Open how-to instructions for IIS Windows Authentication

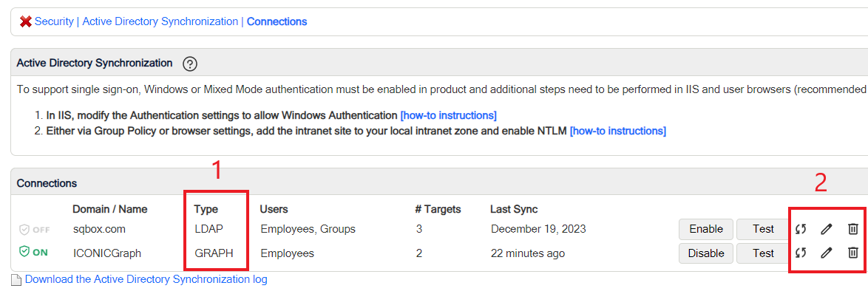[x=448, y=115]
